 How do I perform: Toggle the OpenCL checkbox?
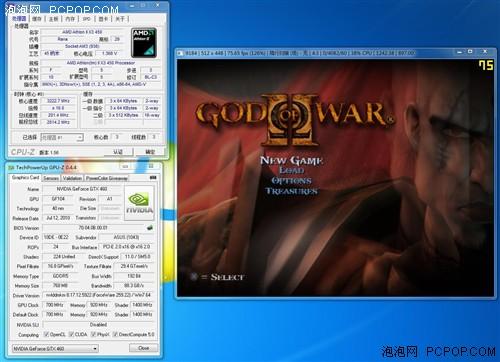[x=46, y=334]
